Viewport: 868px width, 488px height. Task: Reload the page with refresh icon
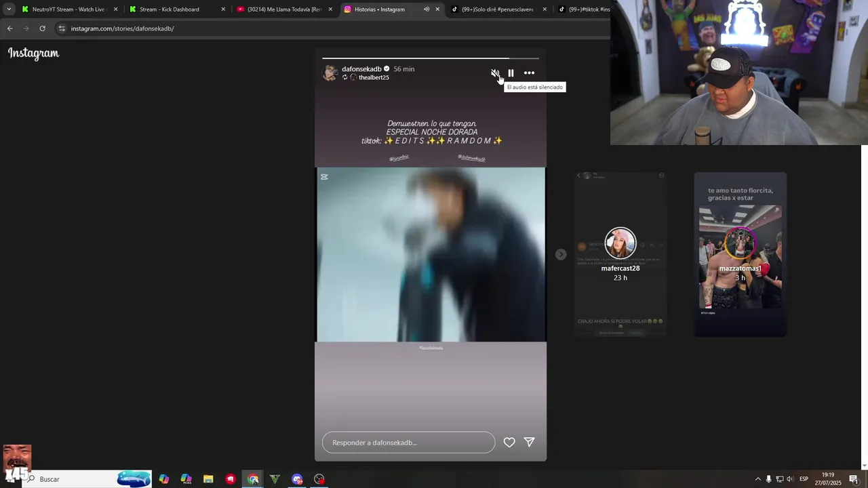[x=42, y=28]
